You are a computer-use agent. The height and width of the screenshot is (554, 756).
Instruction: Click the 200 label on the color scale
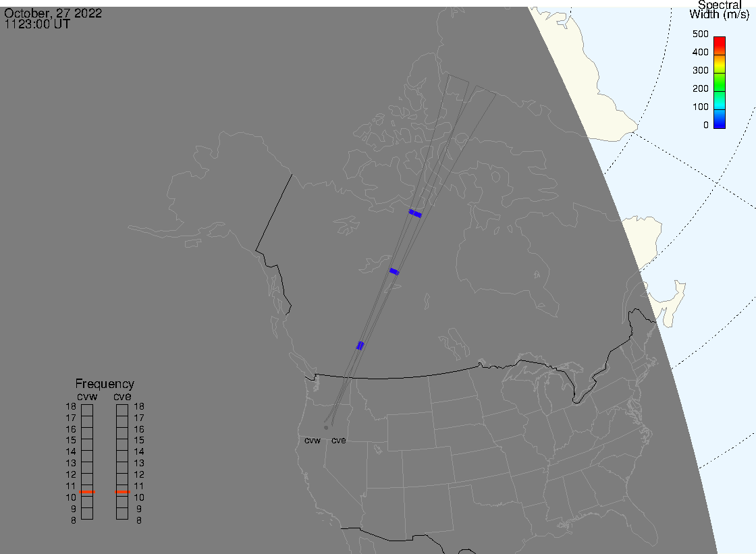(700, 88)
